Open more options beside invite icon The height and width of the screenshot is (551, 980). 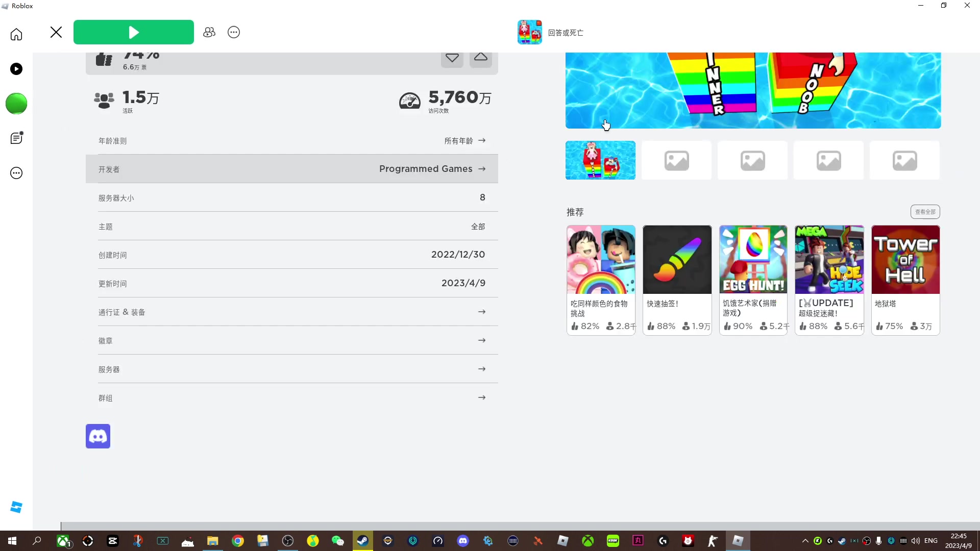(234, 32)
